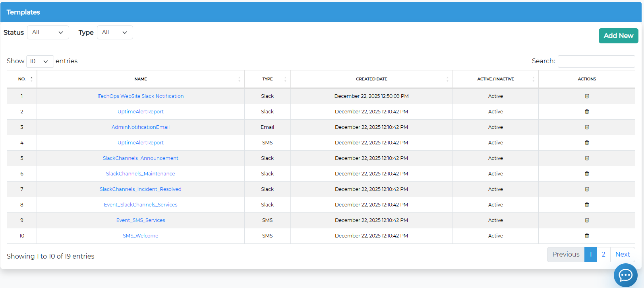This screenshot has width=644, height=288.
Task: Delete the SlackChannels_Announcement template
Action: click(x=587, y=158)
